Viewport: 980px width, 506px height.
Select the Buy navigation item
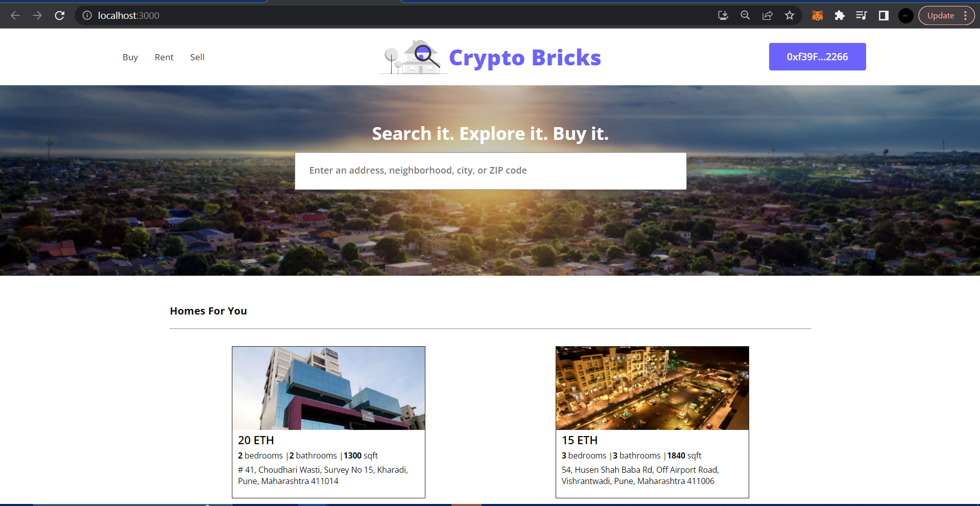[x=130, y=57]
